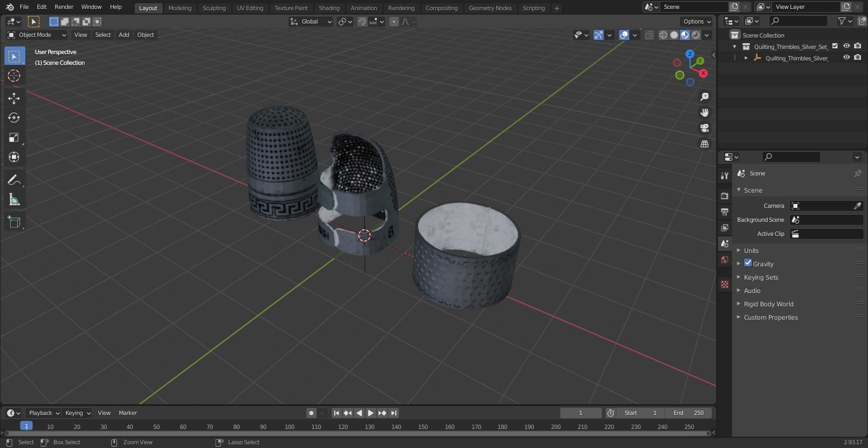Open the Keying dropdown in timeline

(78, 413)
